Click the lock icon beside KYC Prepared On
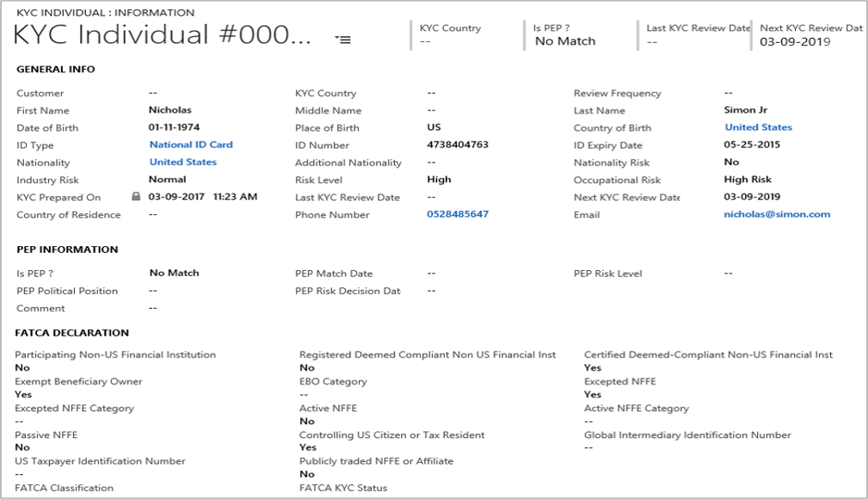 136,197
